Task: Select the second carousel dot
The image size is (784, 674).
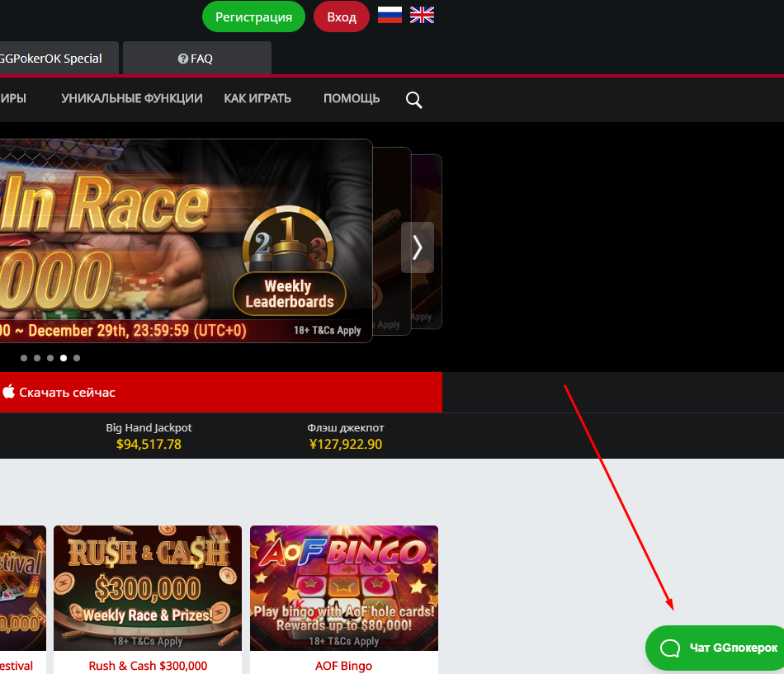Action: click(x=37, y=358)
